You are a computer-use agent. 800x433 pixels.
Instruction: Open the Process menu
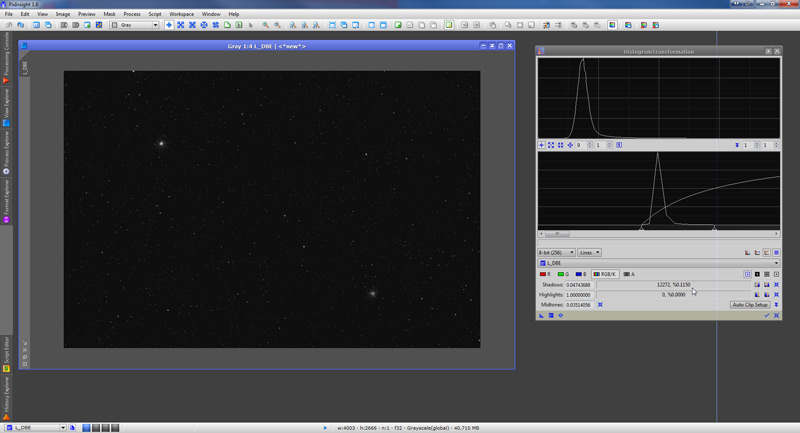tap(132, 14)
